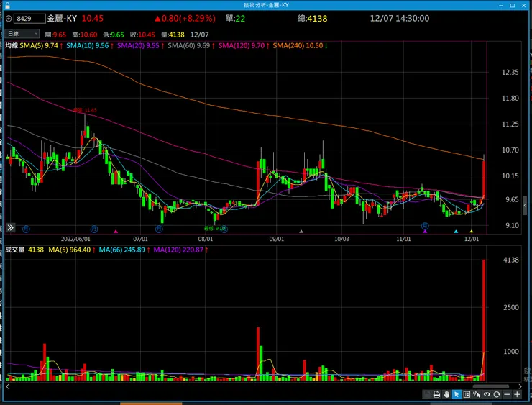Click the 月 marker near 07/01
Image resolution: width=532 pixels, height=405 pixels.
tap(159, 229)
